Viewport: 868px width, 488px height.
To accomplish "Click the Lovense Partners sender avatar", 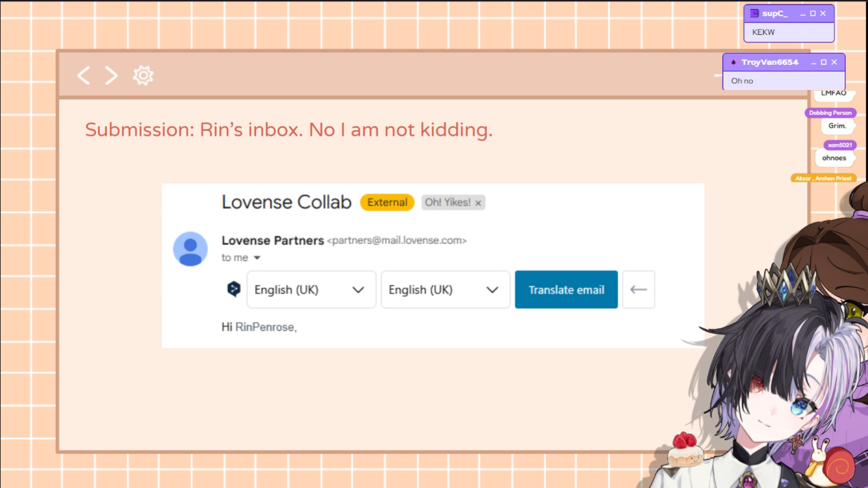I will 190,249.
